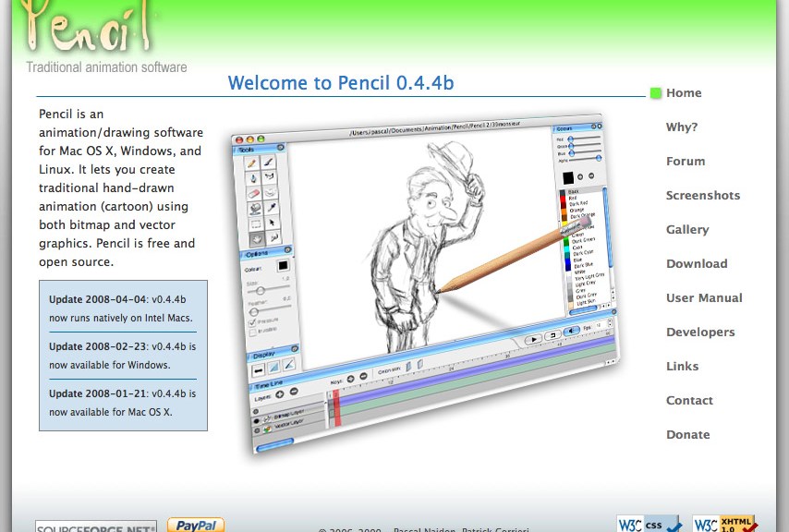Click the W3C CSS validation badge
This screenshot has height=532, width=789.
click(649, 525)
